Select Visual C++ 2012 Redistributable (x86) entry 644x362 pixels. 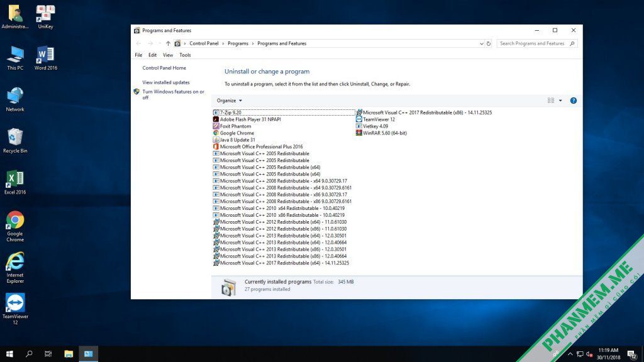(x=280, y=229)
